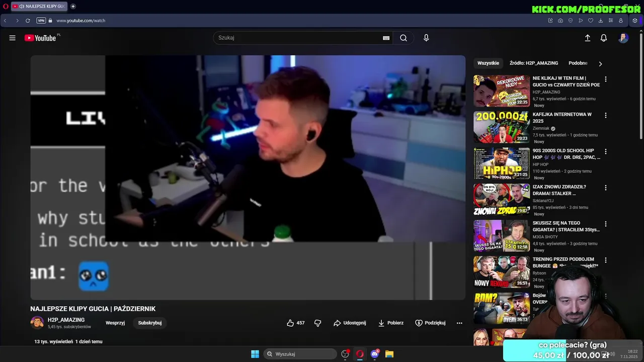Screen dimensions: 644x362
Task: Play the KAFEJKA INTERNETOWA W 2025 thumbnail
Action: click(x=501, y=127)
